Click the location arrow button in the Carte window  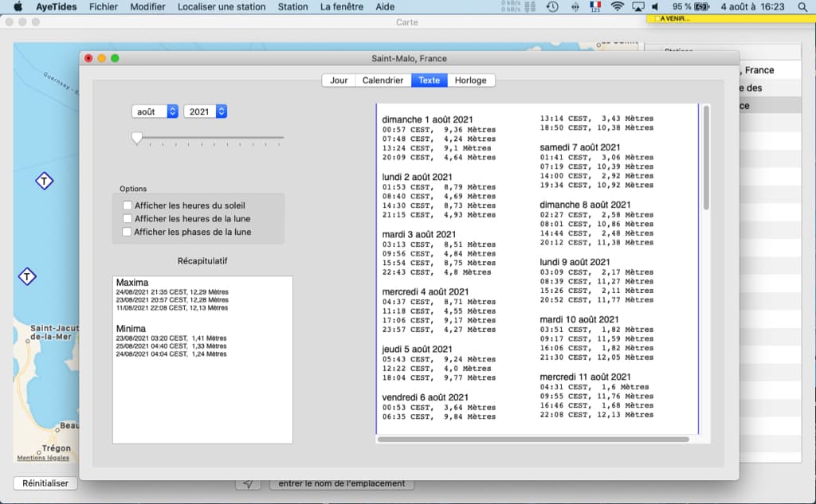point(249,484)
